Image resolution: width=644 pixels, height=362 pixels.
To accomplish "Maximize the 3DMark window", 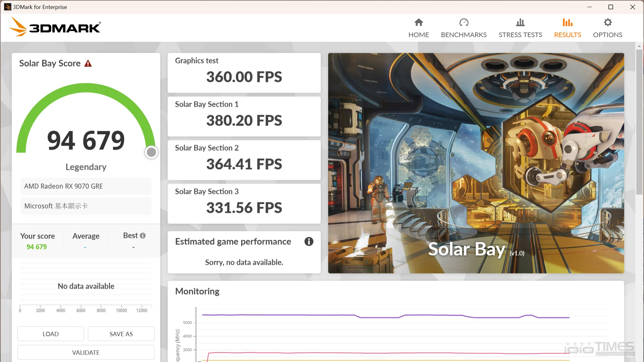I will tap(611, 7).
